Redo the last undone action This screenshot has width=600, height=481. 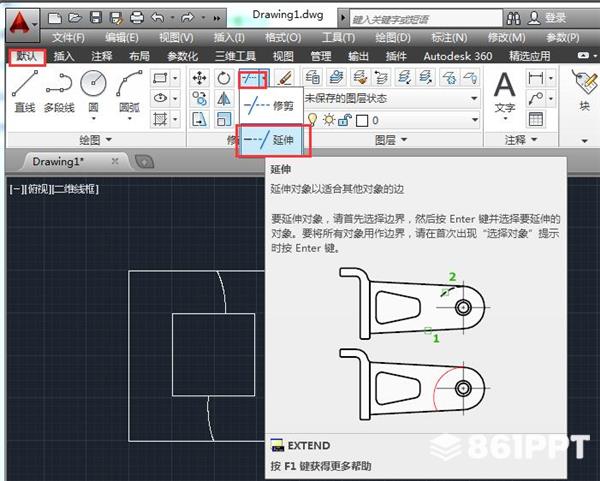[x=188, y=18]
